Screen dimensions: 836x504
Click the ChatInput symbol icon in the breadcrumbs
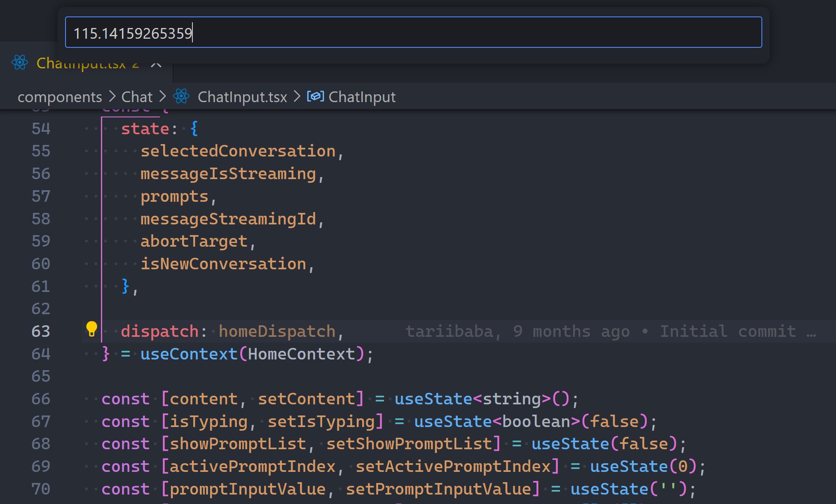tap(315, 96)
